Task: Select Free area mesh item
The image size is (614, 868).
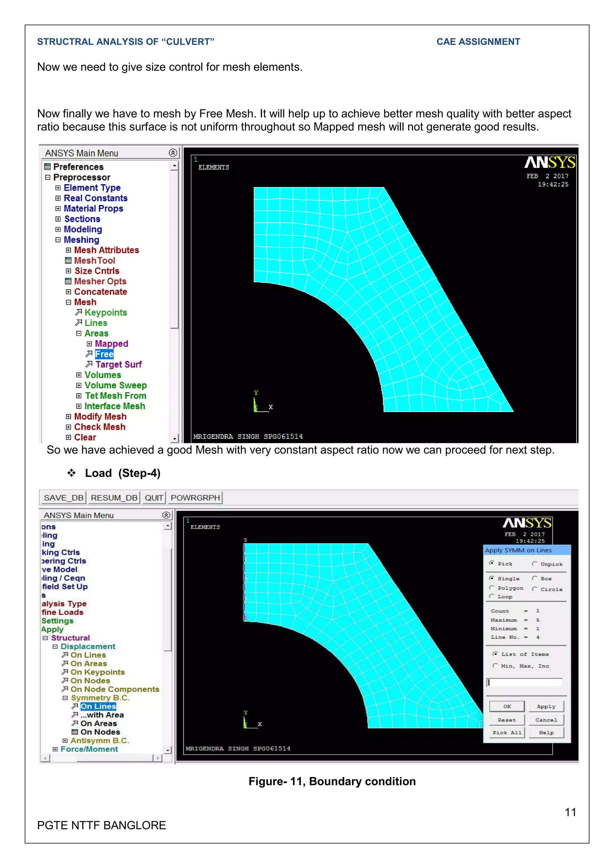Action: click(104, 354)
